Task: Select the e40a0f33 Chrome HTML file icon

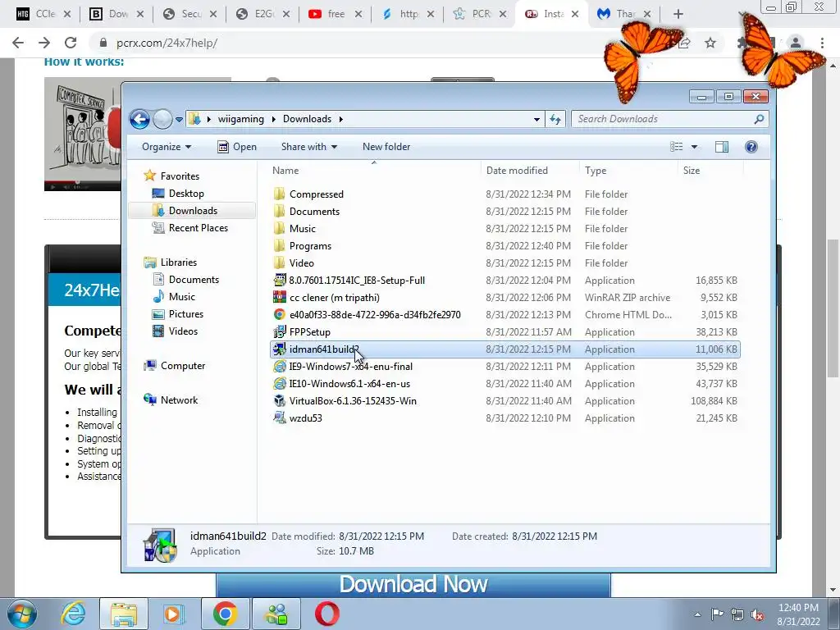Action: coord(279,314)
